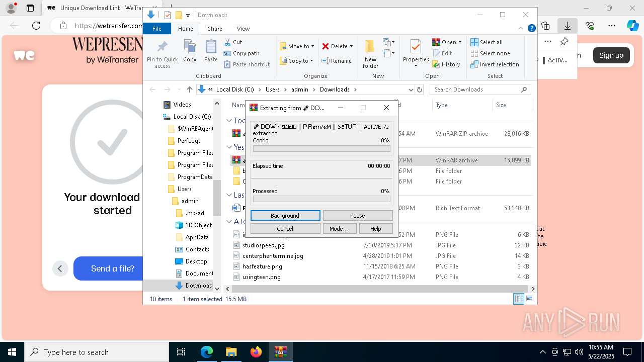This screenshot has height=362, width=644.
Task: Click the Properties icon
Action: coord(416,47)
